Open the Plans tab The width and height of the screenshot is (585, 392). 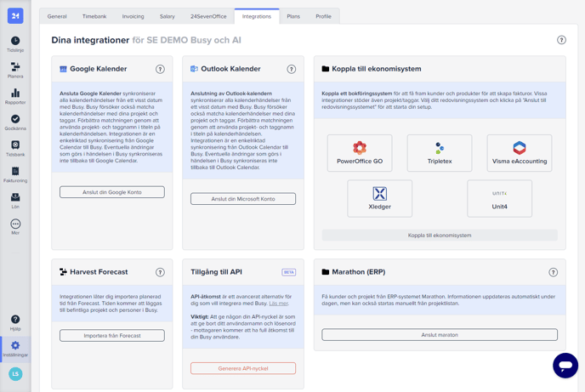point(293,16)
